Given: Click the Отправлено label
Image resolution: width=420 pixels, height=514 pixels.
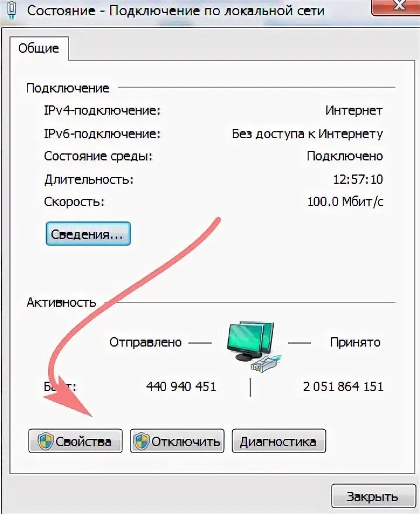Looking at the screenshot, I should click(146, 342).
